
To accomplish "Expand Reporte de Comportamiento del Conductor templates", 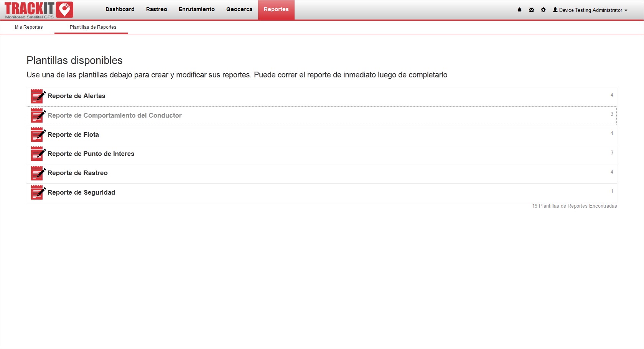I will (x=114, y=115).
